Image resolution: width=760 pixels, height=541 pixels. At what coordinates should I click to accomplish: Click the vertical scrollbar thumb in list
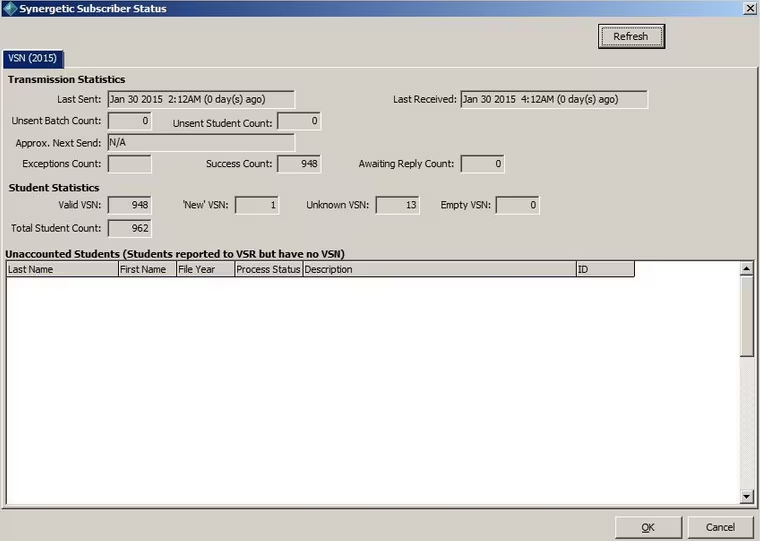click(x=746, y=316)
